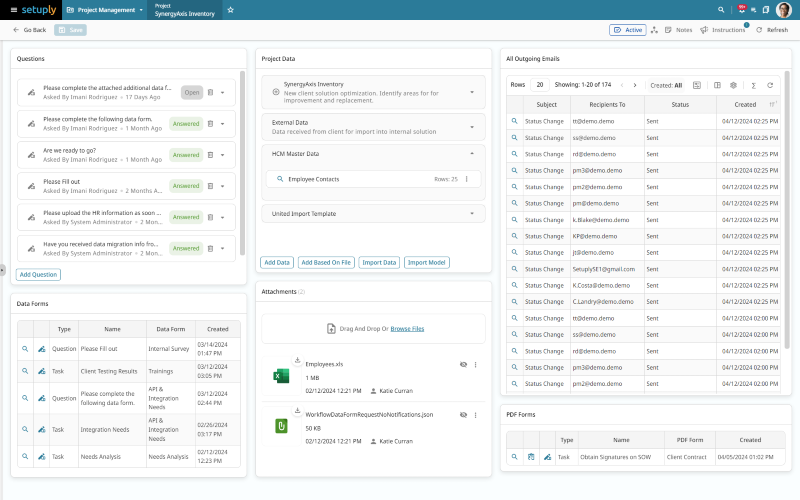Toggle visibility of WorkflowDataFormRequest json attachment

tap(463, 415)
